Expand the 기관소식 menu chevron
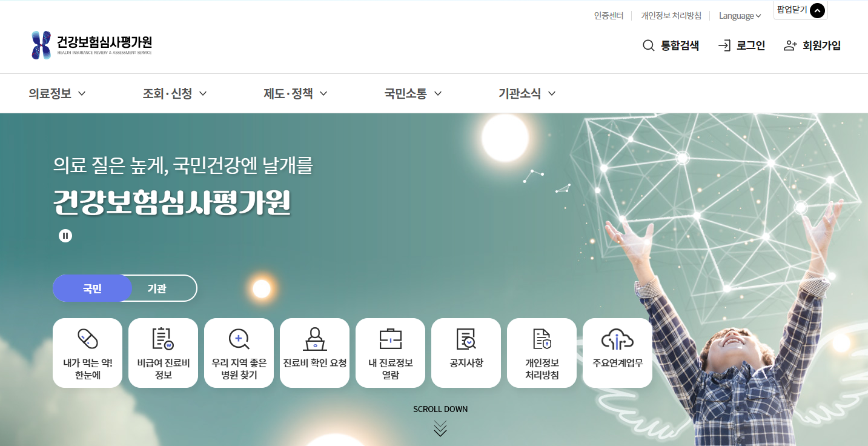The image size is (868, 446). click(x=552, y=93)
